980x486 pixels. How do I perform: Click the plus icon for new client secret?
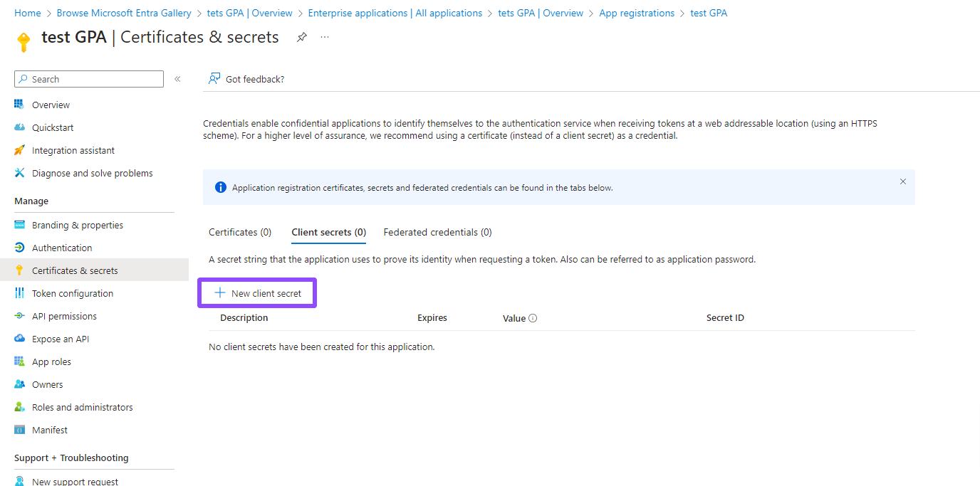pos(220,293)
